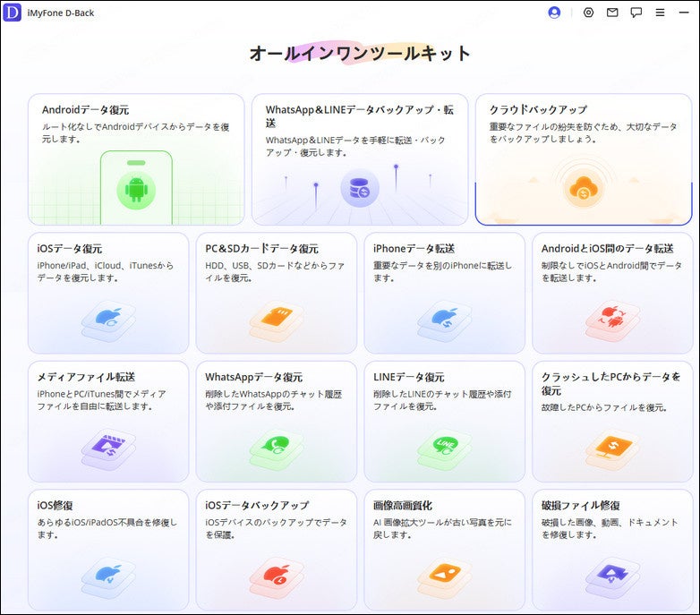Click the purple media file transfer icon

108,448
